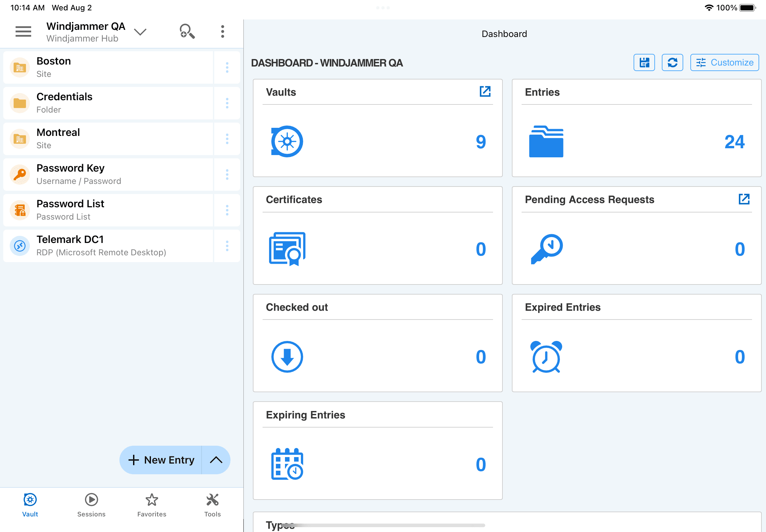Screen dimensions: 766x532
Task: Open Pending Access Requests external link icon
Action: 744,199
